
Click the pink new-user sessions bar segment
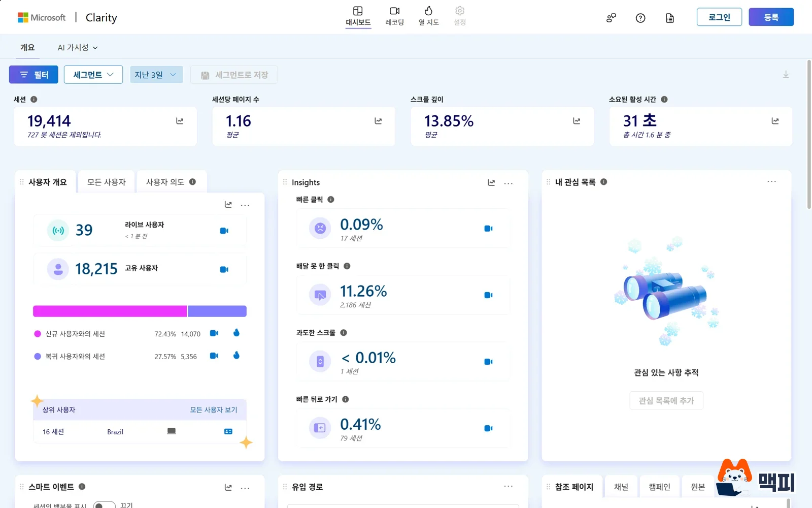pyautogui.click(x=110, y=311)
